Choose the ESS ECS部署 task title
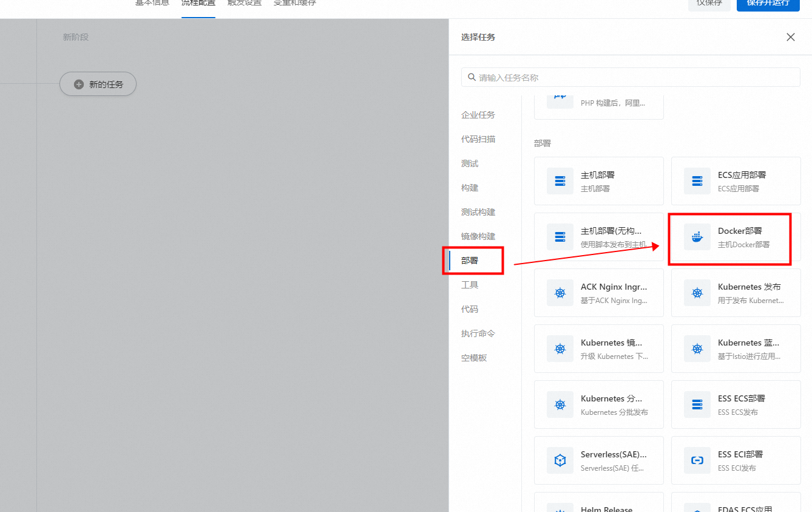812x512 pixels. click(x=742, y=398)
